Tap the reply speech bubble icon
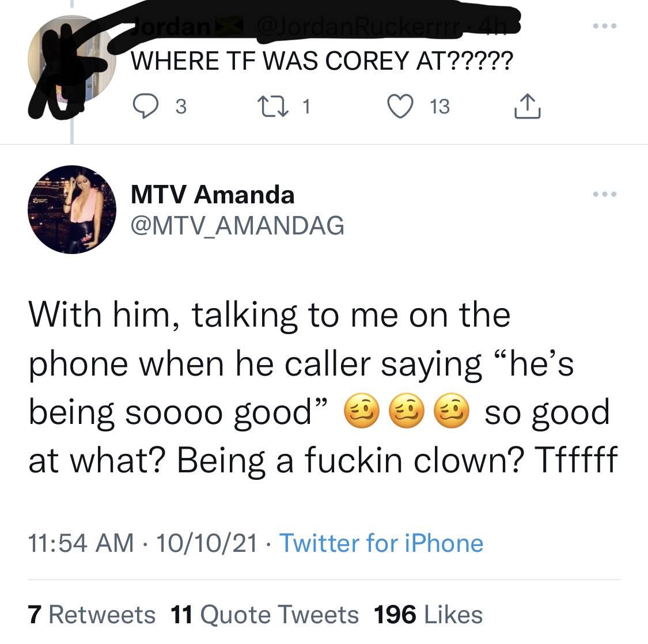Screen dimensions: 648x644 [x=145, y=107]
